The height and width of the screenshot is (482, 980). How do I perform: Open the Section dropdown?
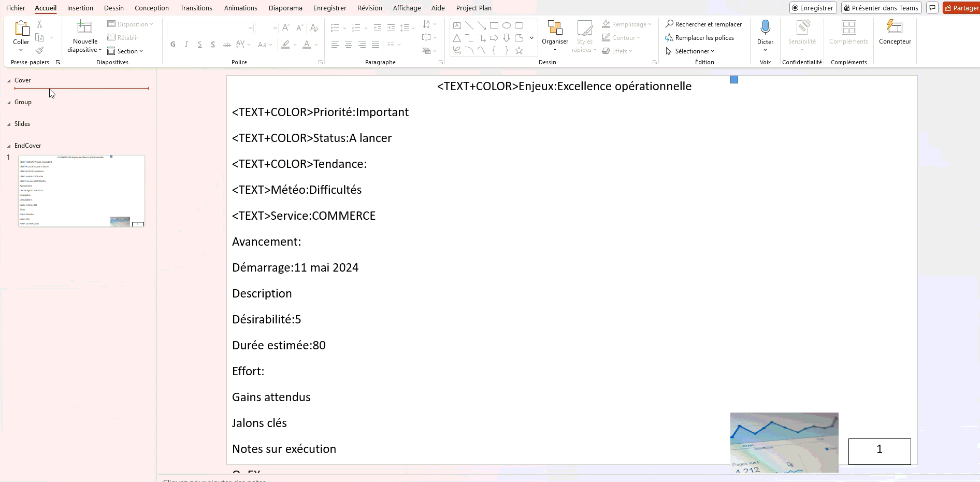(125, 51)
